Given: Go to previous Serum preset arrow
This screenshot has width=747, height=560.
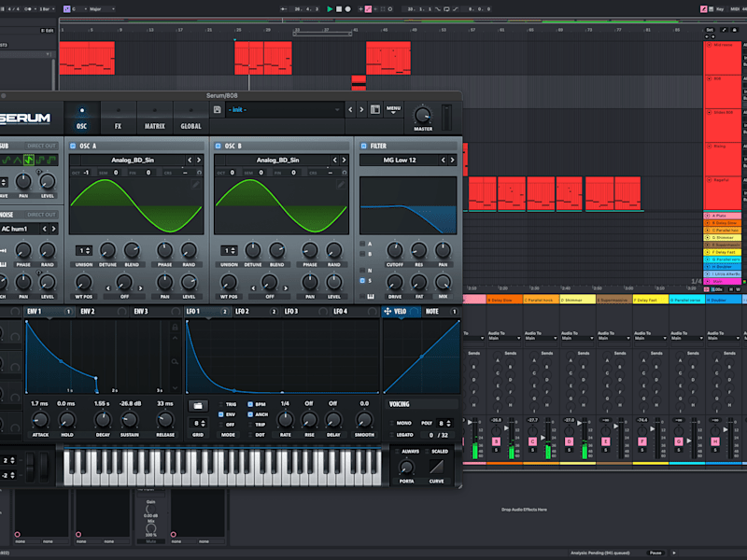Looking at the screenshot, I should click(x=351, y=109).
